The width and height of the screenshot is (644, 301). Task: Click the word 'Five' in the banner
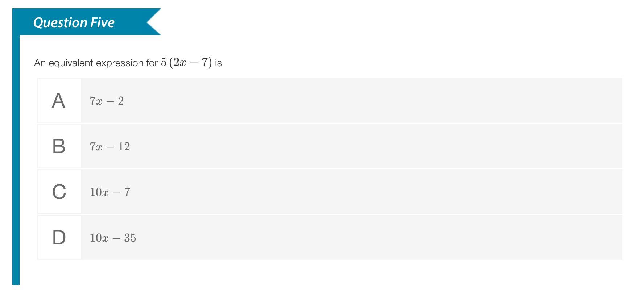(102, 22)
